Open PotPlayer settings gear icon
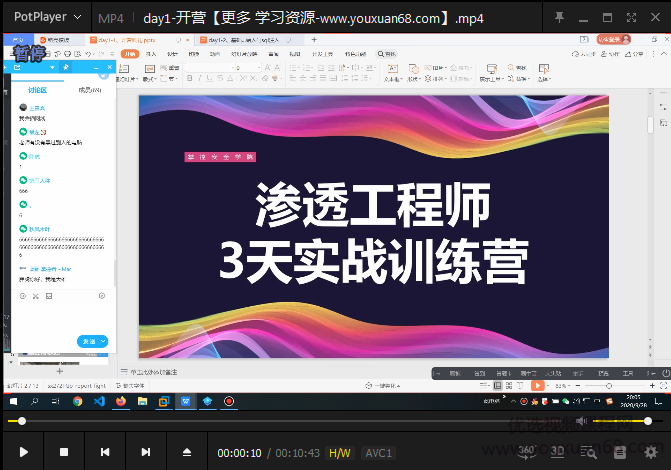671x470 pixels. [x=651, y=451]
